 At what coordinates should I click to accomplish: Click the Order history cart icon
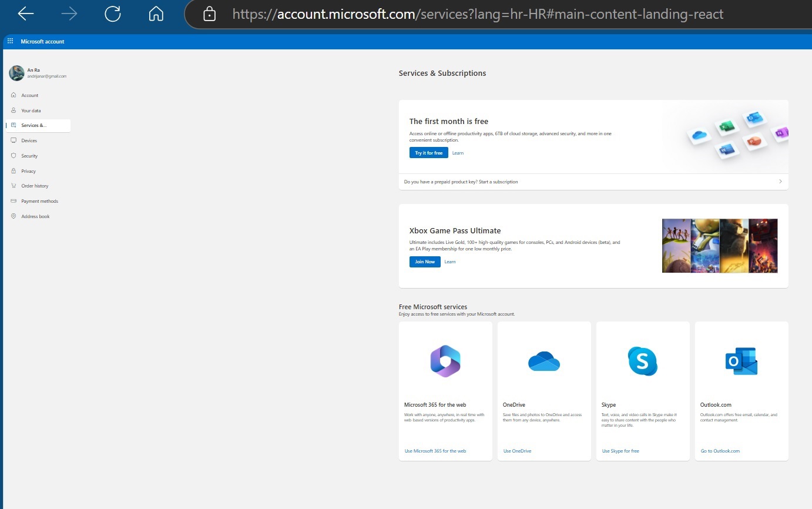[14, 186]
